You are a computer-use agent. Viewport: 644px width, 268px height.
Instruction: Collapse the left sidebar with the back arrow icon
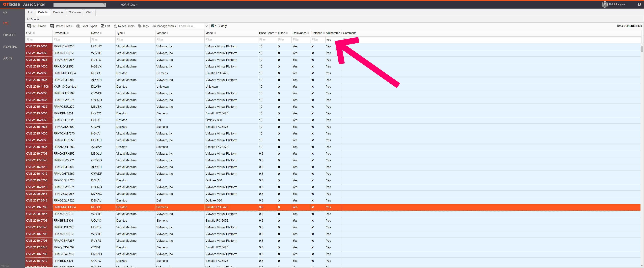(x=5, y=13)
